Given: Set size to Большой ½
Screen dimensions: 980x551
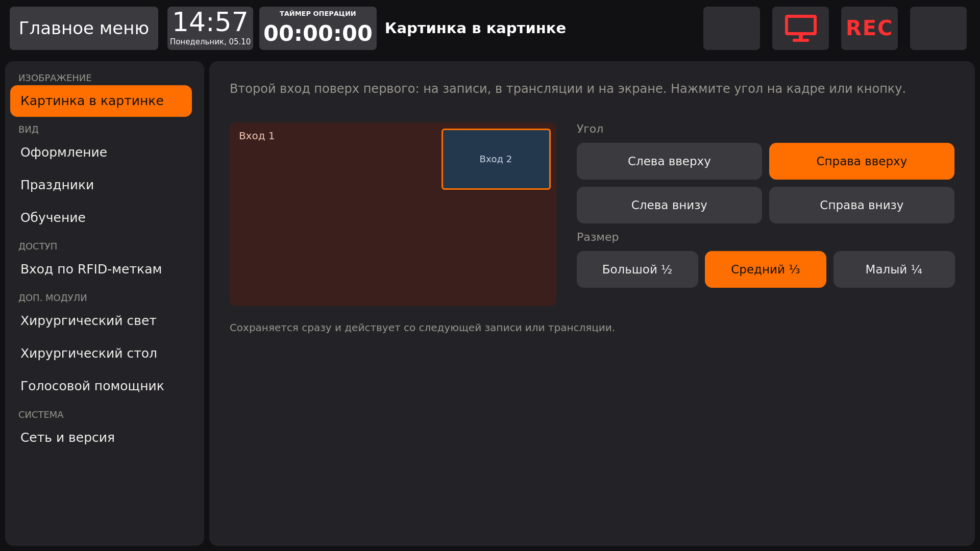Looking at the screenshot, I should (638, 269).
